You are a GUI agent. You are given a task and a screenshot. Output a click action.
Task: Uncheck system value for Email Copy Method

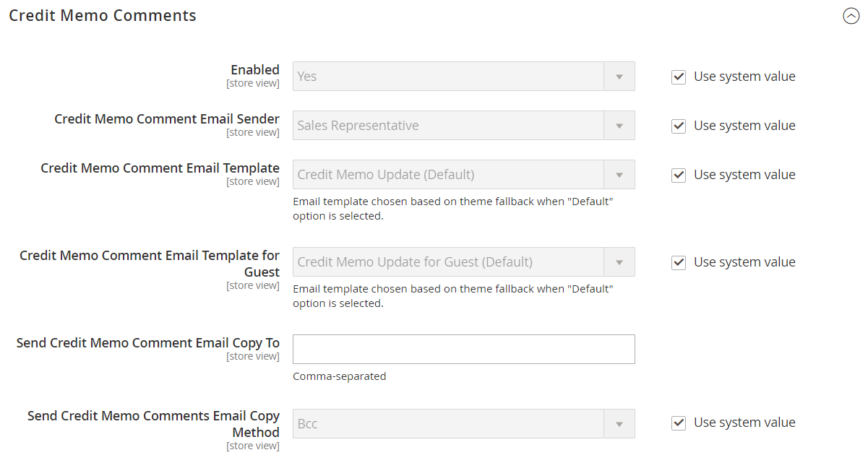pyautogui.click(x=679, y=423)
